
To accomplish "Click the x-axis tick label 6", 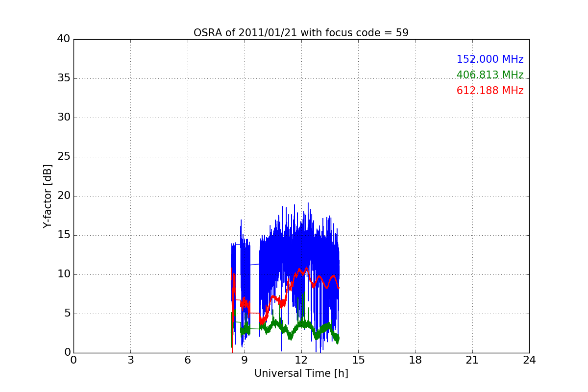I will (187, 360).
